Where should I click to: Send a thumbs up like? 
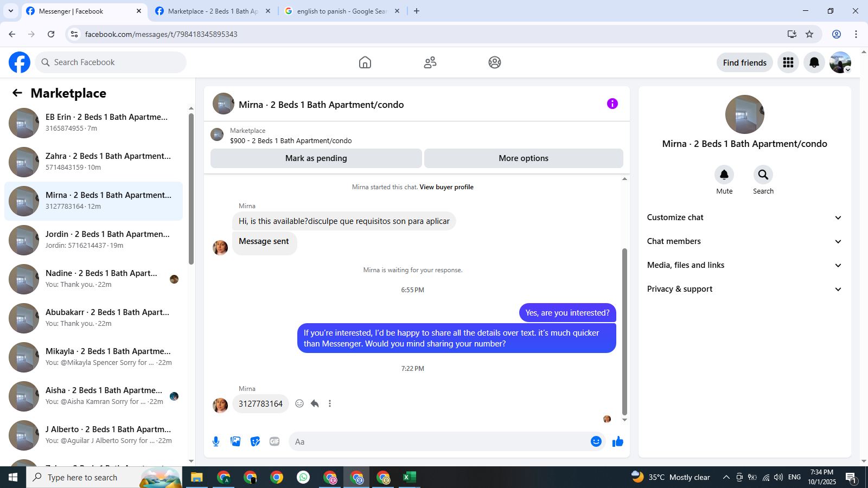618,441
